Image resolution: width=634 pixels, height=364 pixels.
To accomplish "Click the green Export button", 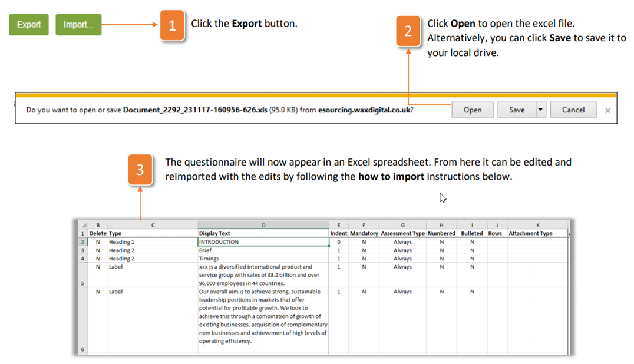I will [x=29, y=25].
